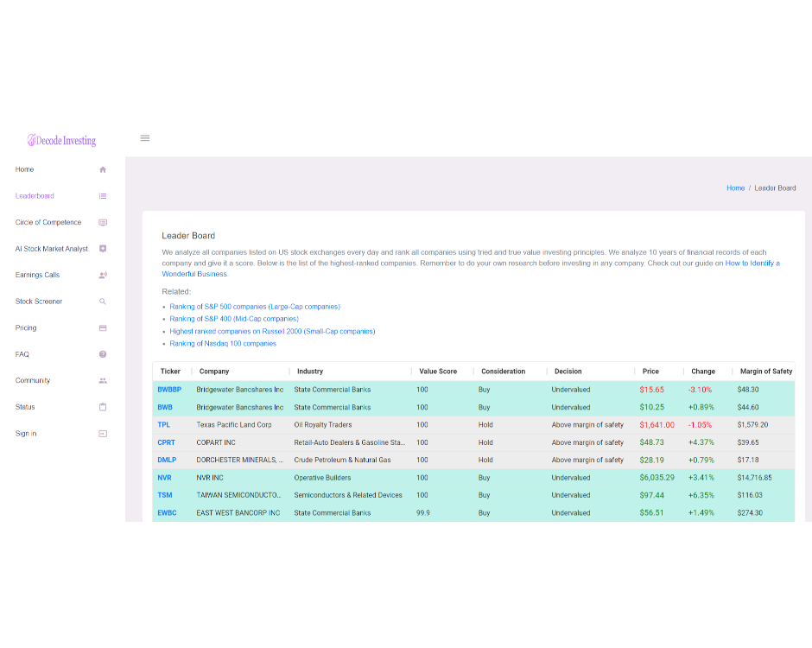Click the COPART INC company cell
This screenshot has height=648, width=812.
(215, 442)
